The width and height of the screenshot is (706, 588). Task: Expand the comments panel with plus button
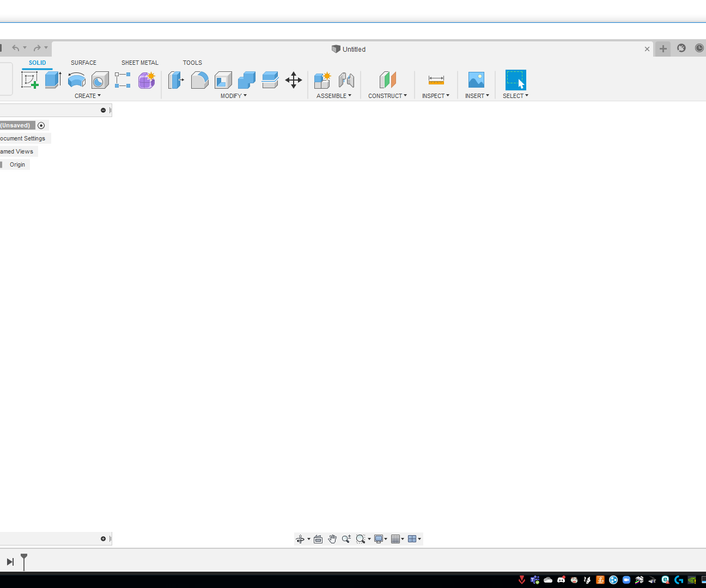tap(103, 539)
